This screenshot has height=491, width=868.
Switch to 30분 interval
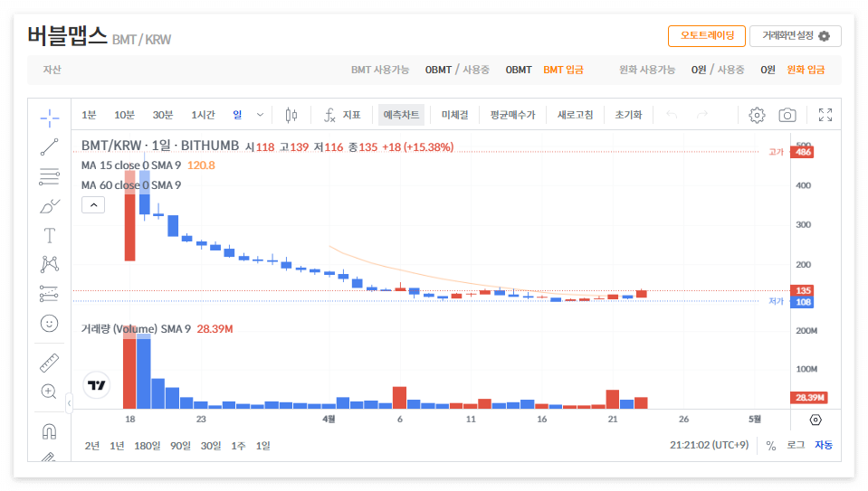163,115
